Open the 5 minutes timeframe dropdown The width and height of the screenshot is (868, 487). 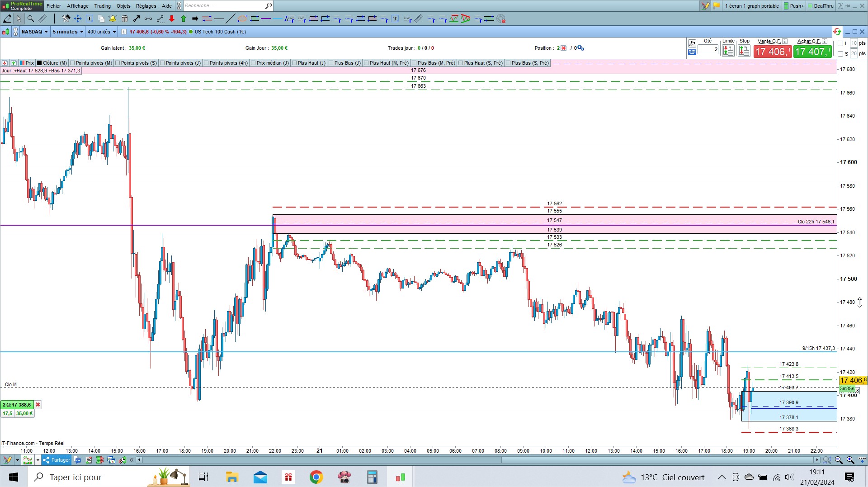(68, 32)
